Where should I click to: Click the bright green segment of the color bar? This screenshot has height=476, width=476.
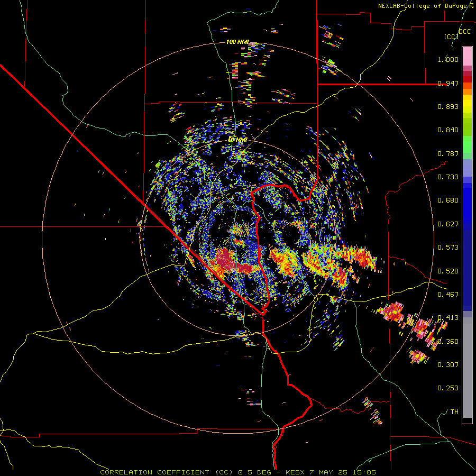[x=467, y=144]
